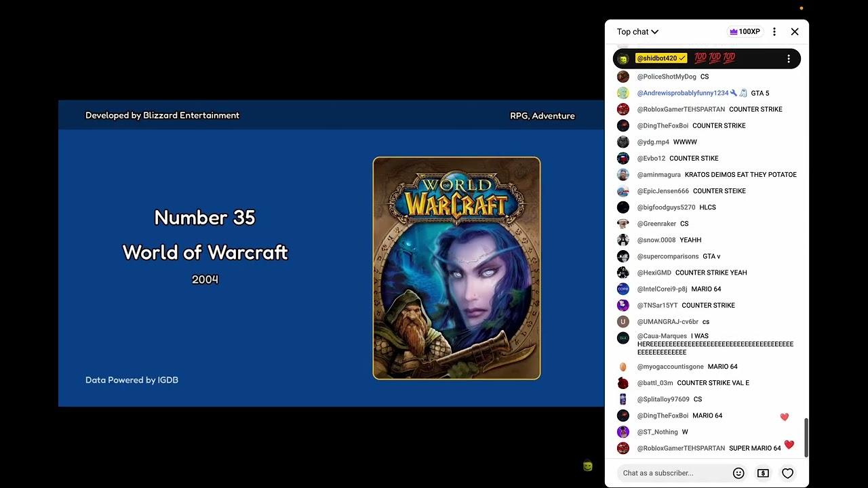Open @ydg.mp4 avatar
868x488 pixels.
pyautogui.click(x=623, y=142)
